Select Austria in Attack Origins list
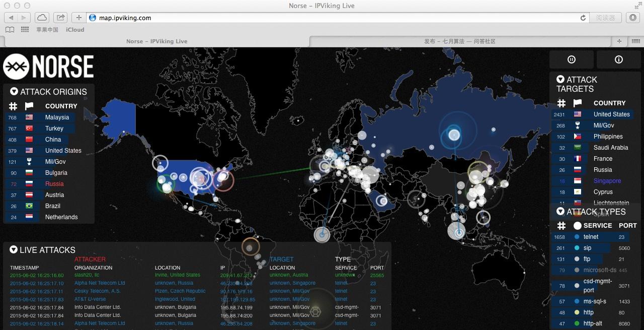The width and height of the screenshot is (644, 330). click(x=49, y=195)
